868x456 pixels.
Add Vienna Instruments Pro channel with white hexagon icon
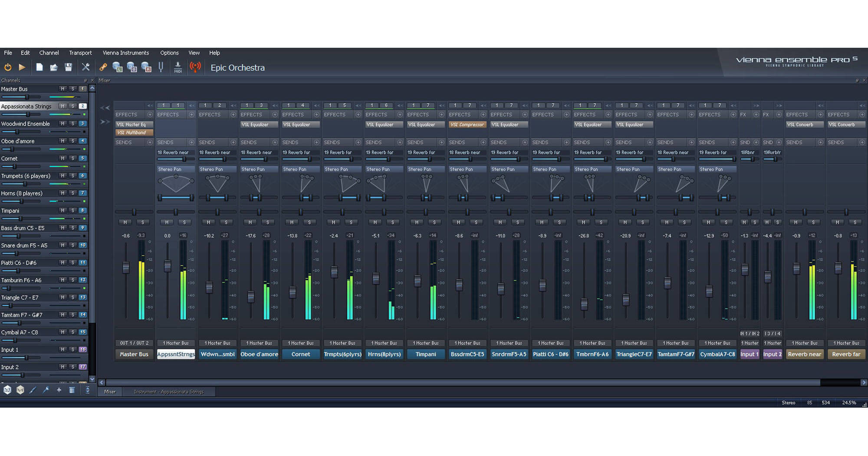[x=7, y=390]
